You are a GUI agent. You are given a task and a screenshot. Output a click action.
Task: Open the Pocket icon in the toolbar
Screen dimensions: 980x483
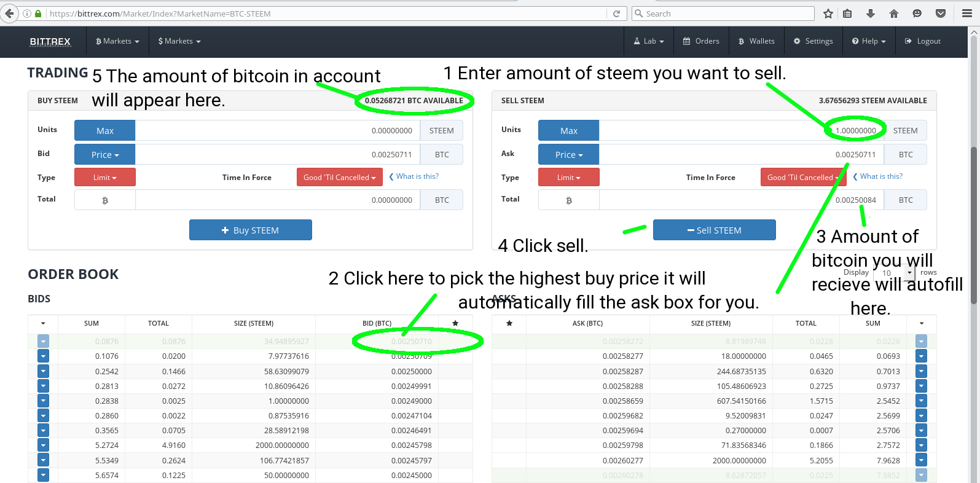(x=941, y=14)
